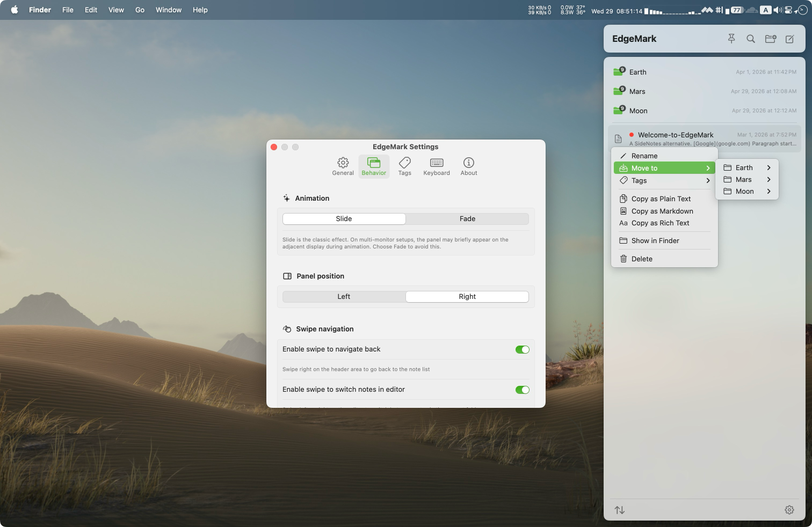Select Slide animation option
Screen dimensions: 812x527
[344, 218]
